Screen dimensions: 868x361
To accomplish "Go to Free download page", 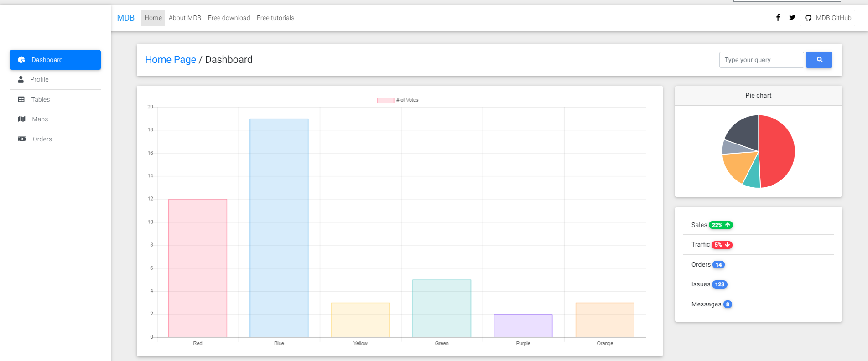I will coord(229,18).
